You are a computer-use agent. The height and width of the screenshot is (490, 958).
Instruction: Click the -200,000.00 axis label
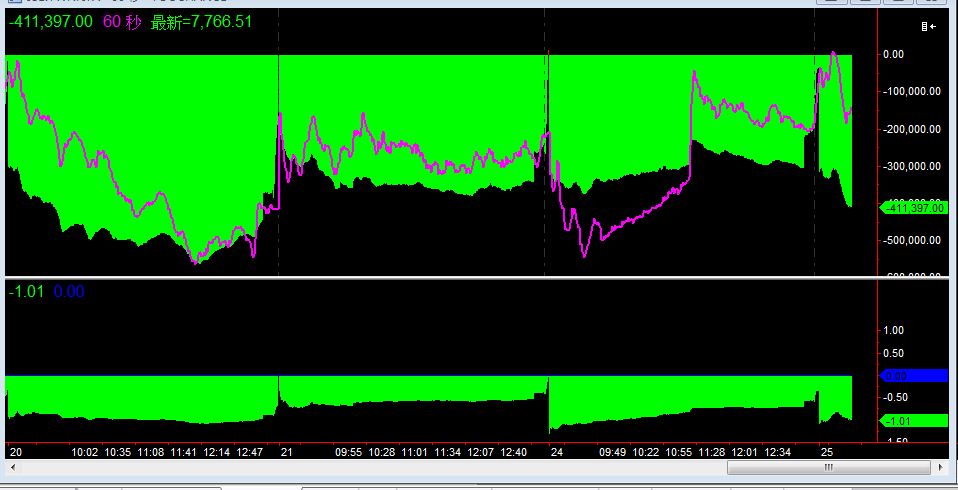[911, 129]
